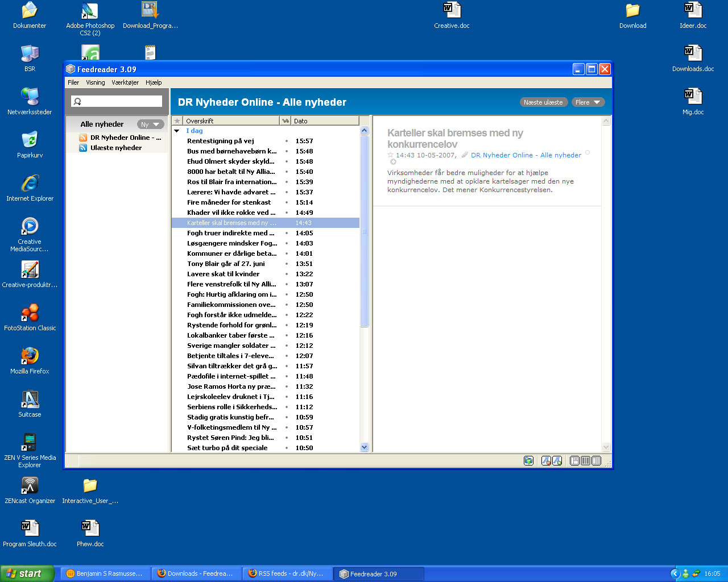Click the headline list scrollbar thumb
This screenshot has width=728, height=582.
point(365,231)
